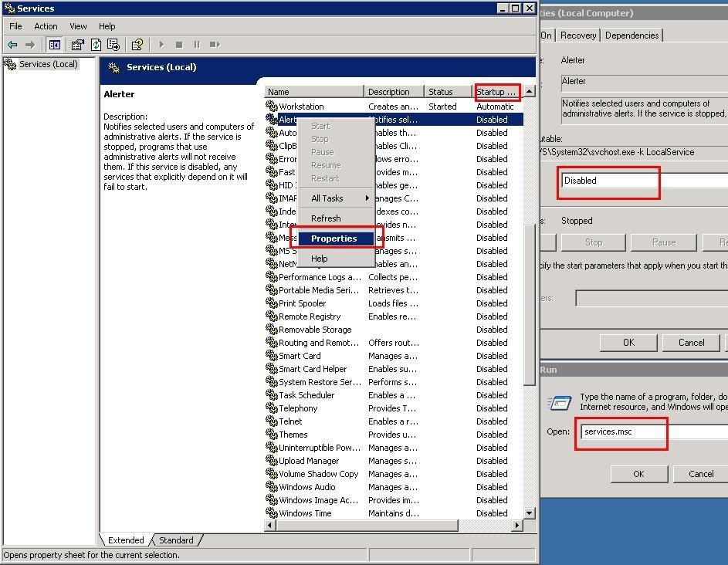Click the Start Service play icon
This screenshot has height=565, width=728.
point(161,45)
